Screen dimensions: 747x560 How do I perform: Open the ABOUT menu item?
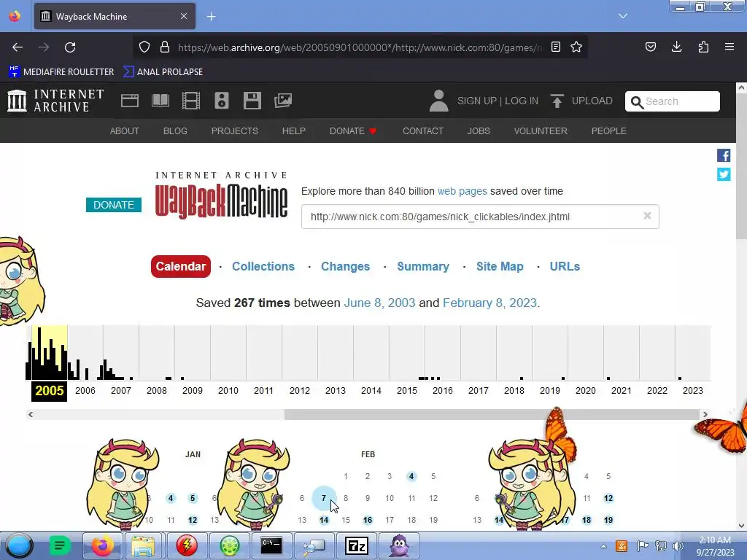coord(125,131)
